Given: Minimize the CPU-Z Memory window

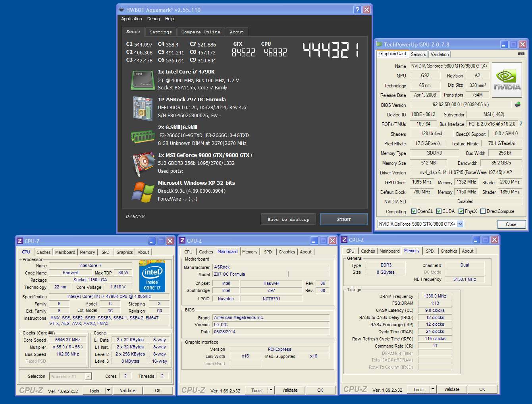Looking at the screenshot, I should click(x=476, y=240).
